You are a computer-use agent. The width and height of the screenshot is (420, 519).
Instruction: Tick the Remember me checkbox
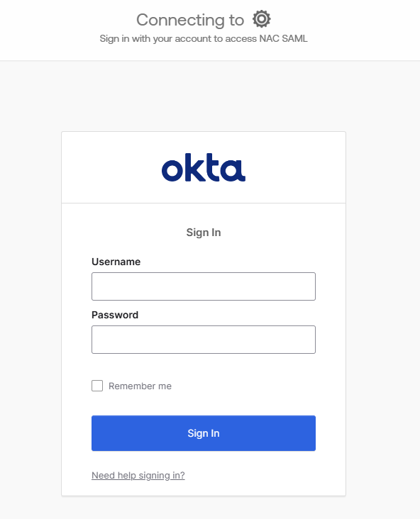coord(97,386)
